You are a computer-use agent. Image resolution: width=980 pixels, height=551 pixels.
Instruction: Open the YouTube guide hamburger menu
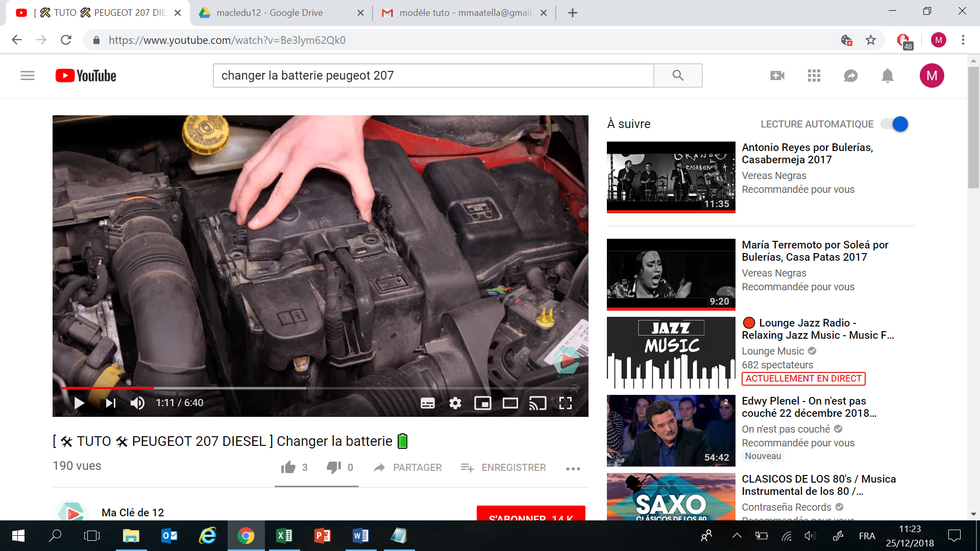coord(28,76)
